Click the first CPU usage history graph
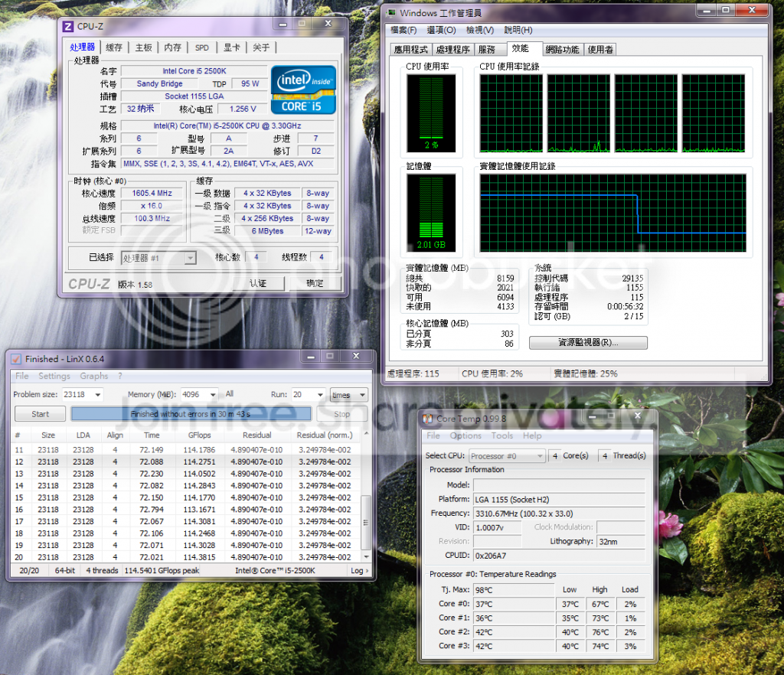 point(511,113)
